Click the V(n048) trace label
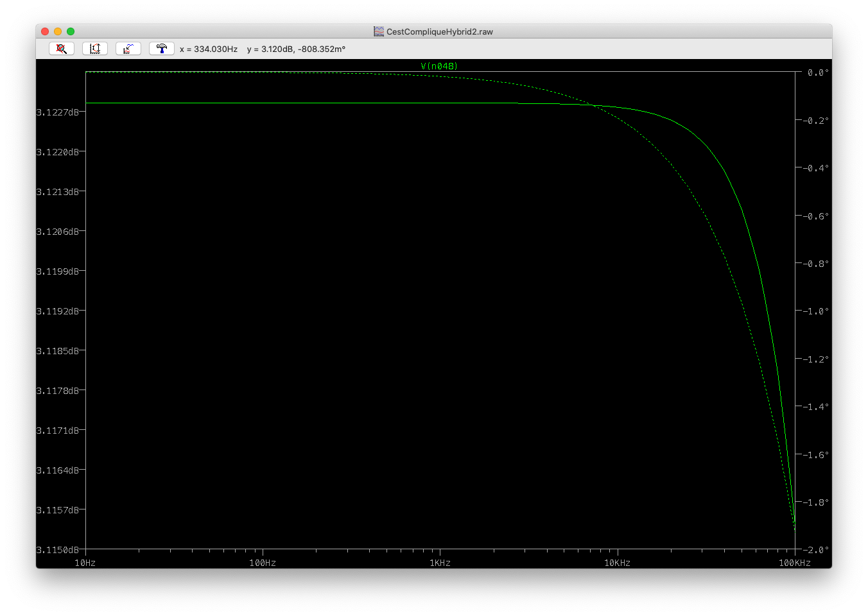The image size is (868, 616). (x=439, y=66)
